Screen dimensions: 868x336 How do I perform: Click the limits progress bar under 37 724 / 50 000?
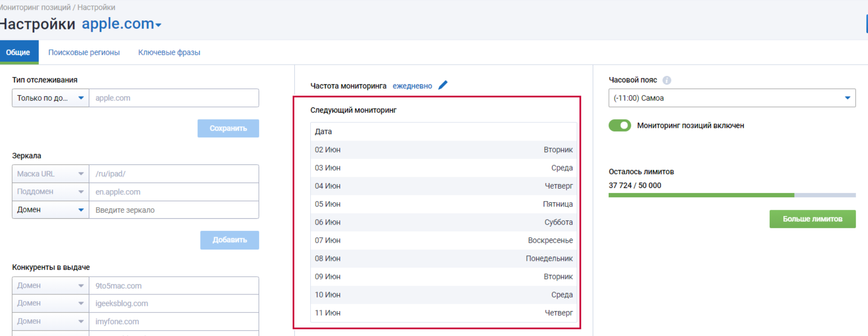point(731,195)
